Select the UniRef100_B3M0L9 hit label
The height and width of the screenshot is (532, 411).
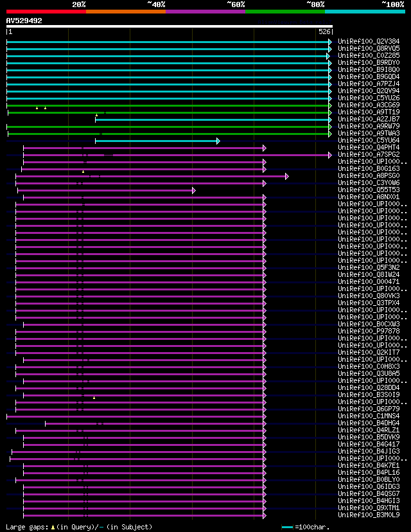click(x=369, y=515)
